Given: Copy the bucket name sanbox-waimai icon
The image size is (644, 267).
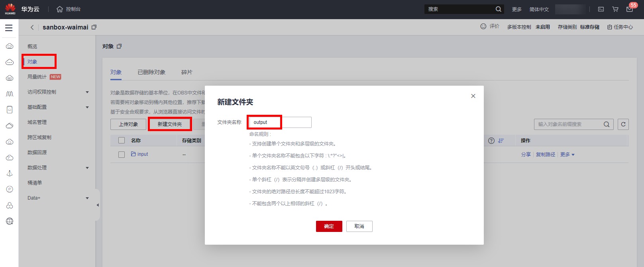Looking at the screenshot, I should tap(94, 27).
